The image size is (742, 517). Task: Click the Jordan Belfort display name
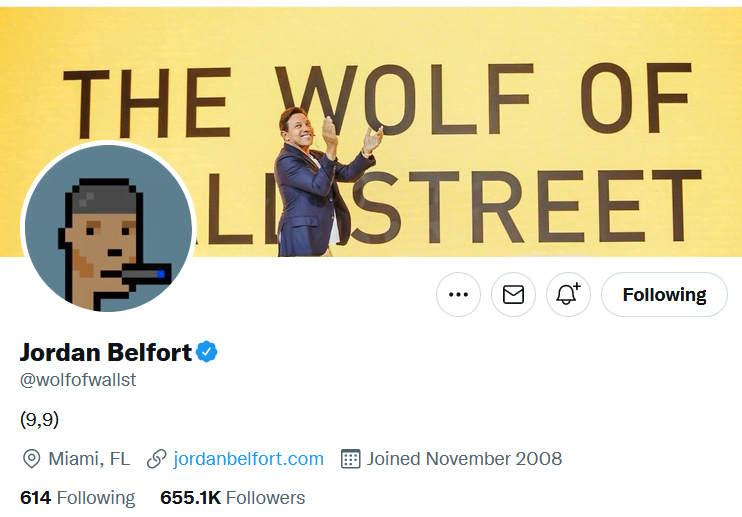(105, 352)
